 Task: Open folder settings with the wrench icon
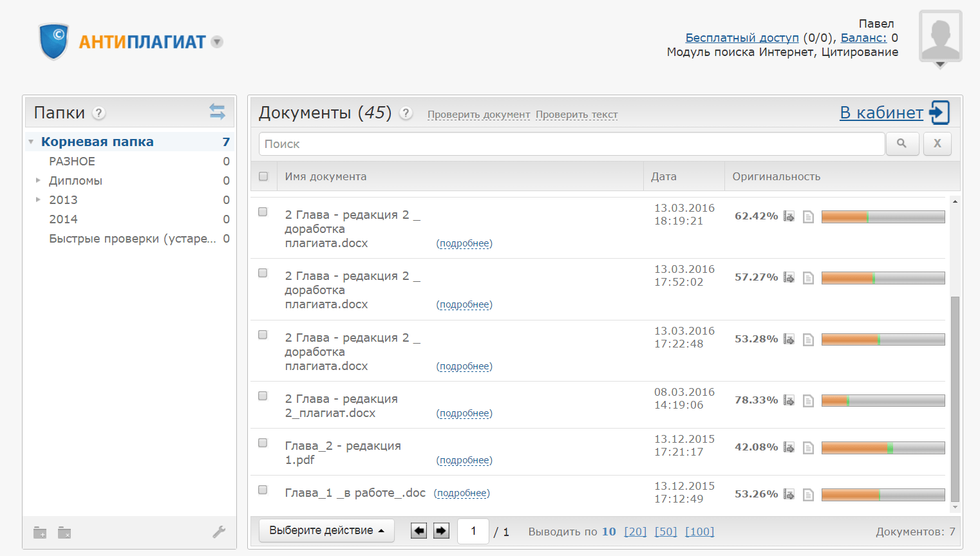coord(219,532)
